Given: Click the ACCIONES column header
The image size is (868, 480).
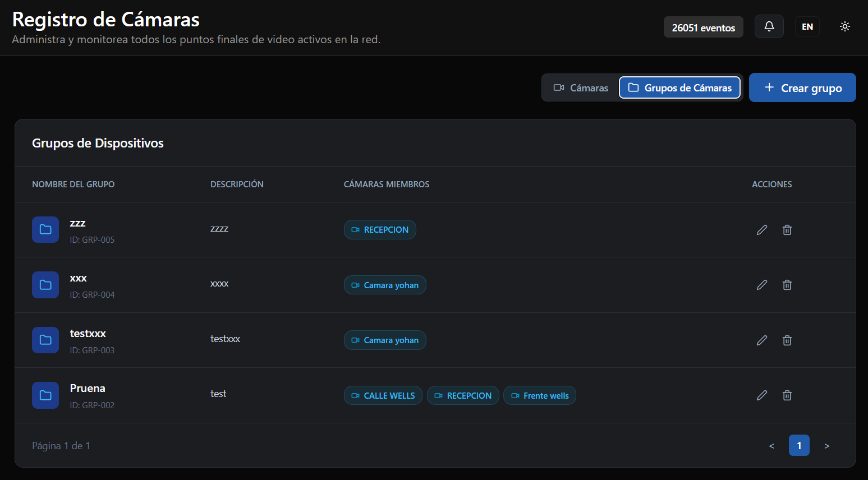Looking at the screenshot, I should (x=772, y=184).
